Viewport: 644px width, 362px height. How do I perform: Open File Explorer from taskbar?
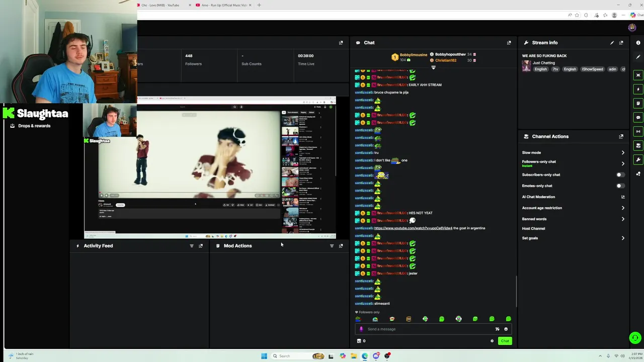354,356
